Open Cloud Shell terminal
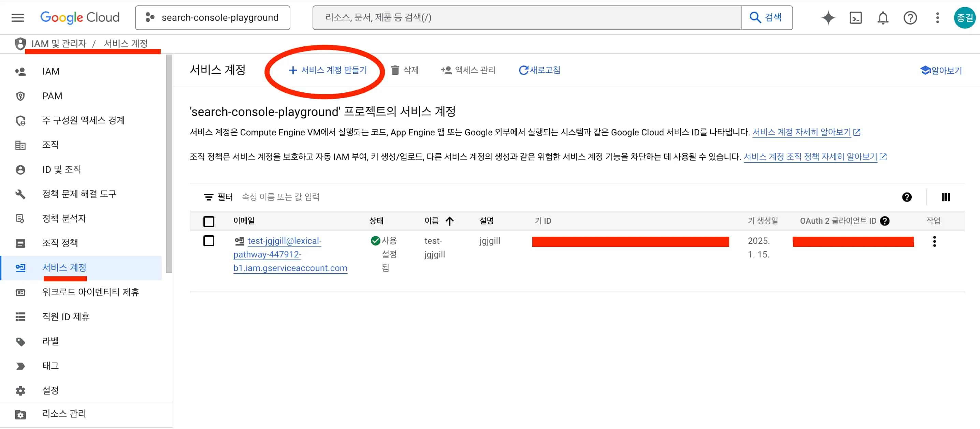 pos(855,17)
